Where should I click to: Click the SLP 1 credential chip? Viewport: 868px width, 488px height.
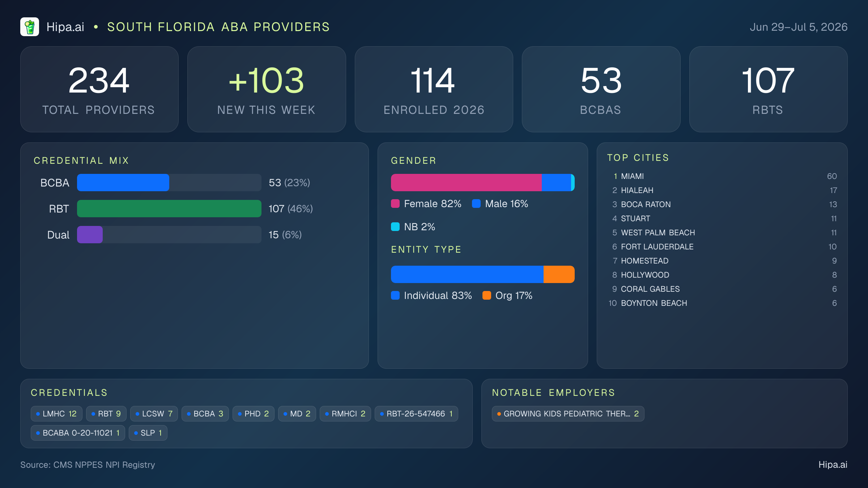point(148,433)
